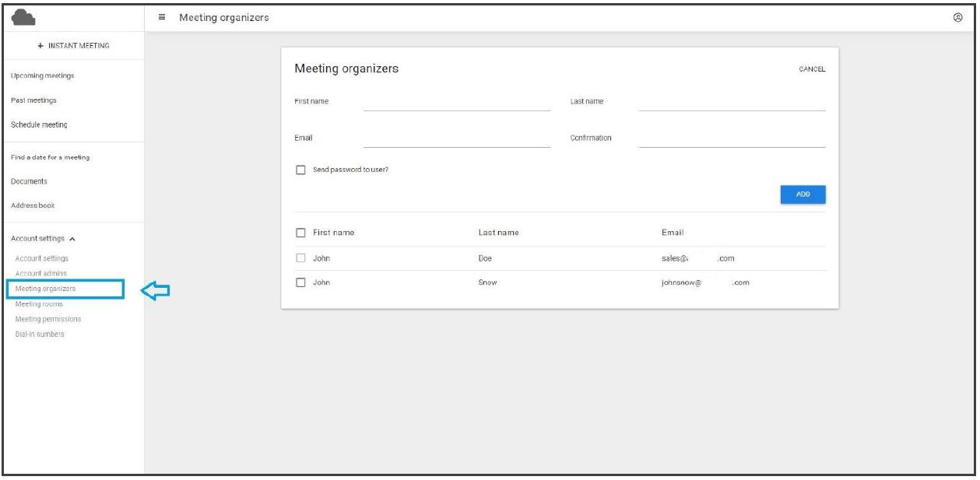The width and height of the screenshot is (980, 480).
Task: Open the Address book
Action: coord(33,206)
